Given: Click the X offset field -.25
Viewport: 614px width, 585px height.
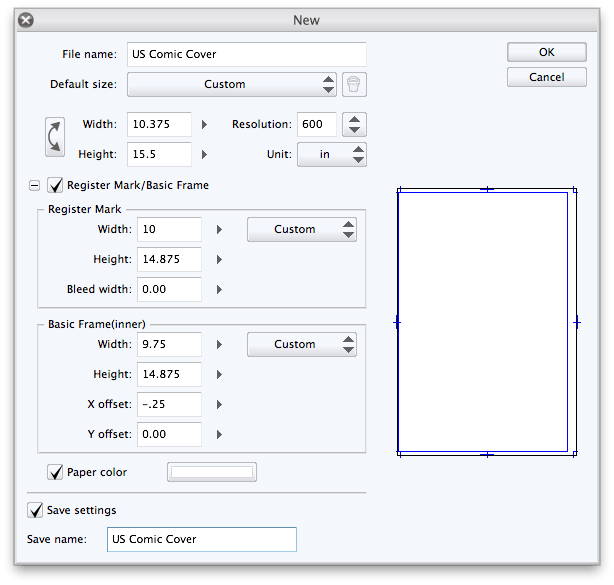Looking at the screenshot, I should pyautogui.click(x=169, y=404).
